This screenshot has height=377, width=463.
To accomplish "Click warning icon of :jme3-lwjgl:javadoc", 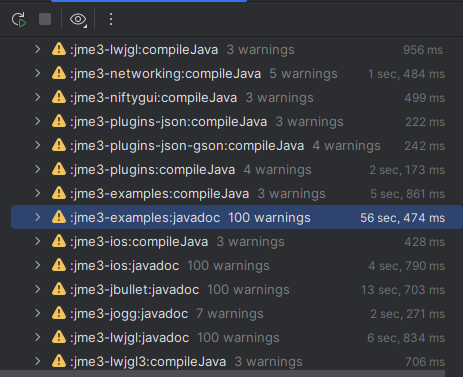I will (x=59, y=337).
